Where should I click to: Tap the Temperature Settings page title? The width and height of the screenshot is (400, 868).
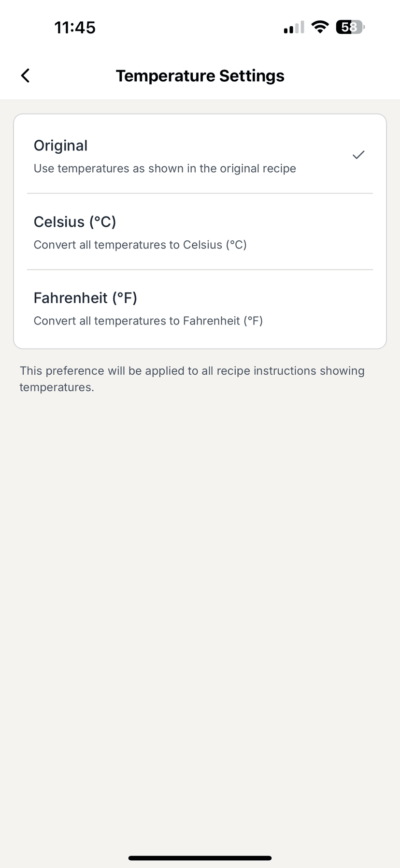pos(200,76)
